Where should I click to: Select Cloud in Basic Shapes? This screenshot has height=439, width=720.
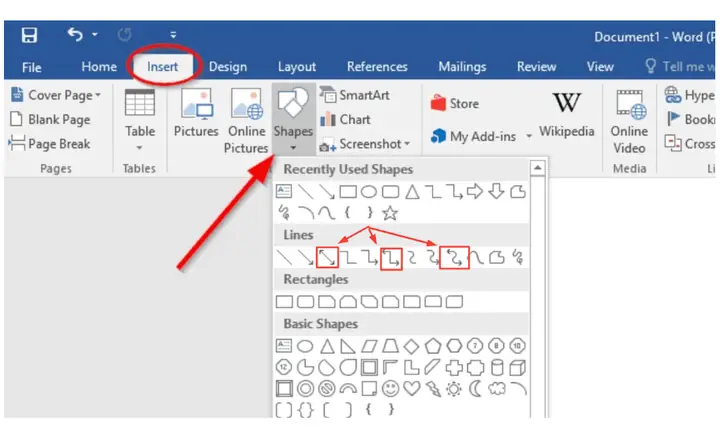coord(496,389)
